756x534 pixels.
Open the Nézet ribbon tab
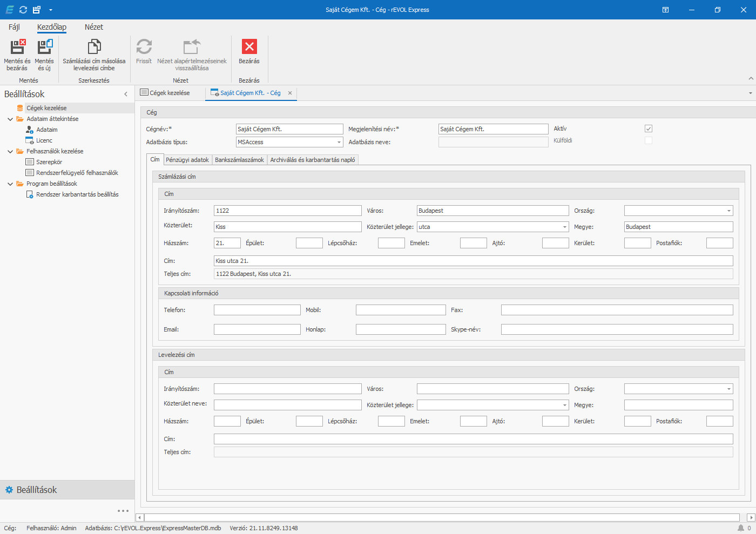[x=93, y=27]
